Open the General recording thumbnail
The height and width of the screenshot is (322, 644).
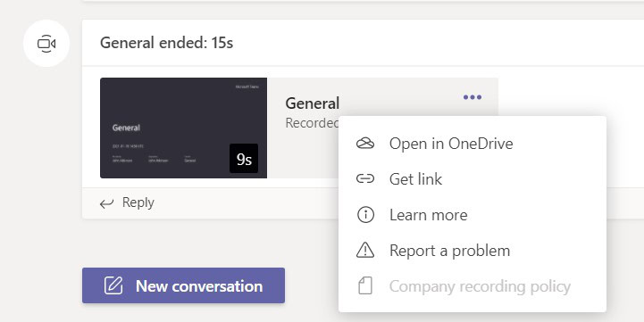coord(184,128)
